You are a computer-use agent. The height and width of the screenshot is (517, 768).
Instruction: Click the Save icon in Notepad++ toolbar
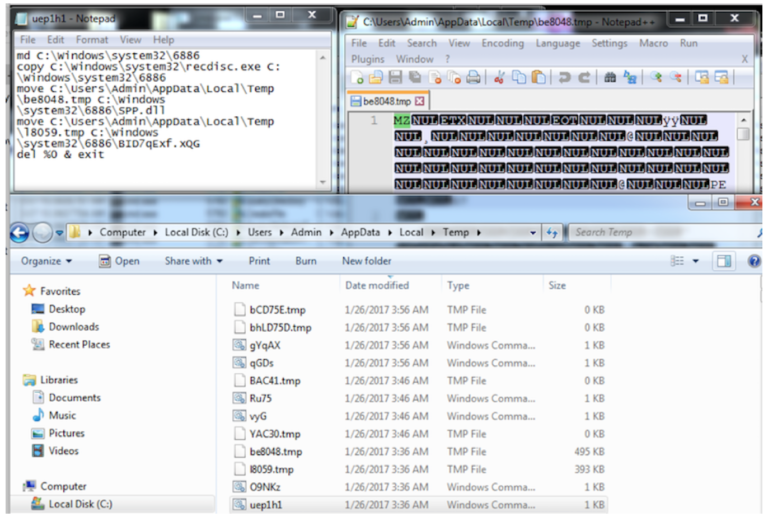[x=394, y=78]
